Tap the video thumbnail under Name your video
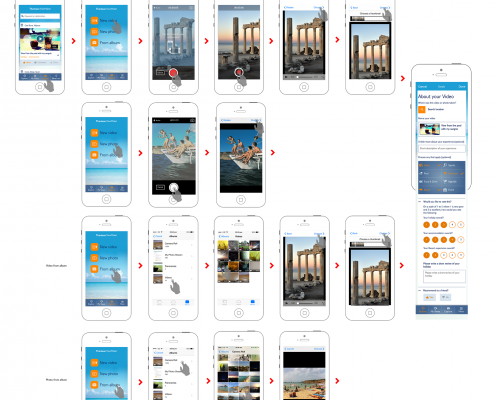 429,129
